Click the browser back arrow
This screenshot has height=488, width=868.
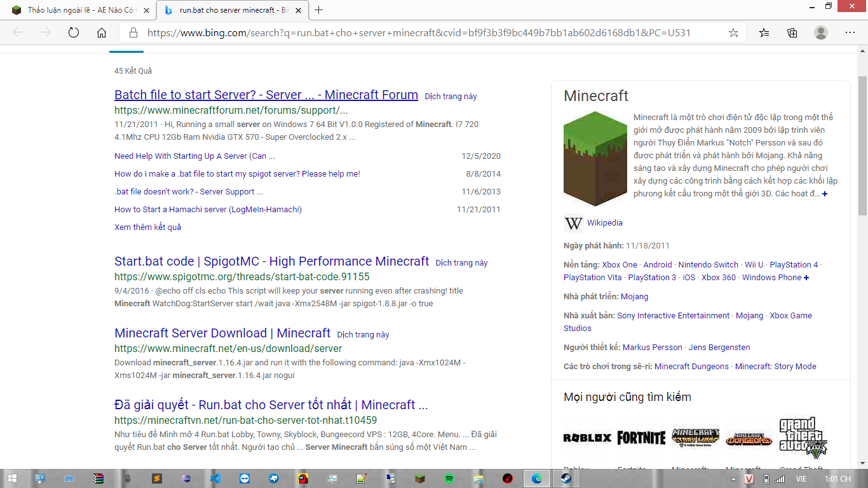pyautogui.click(x=18, y=32)
